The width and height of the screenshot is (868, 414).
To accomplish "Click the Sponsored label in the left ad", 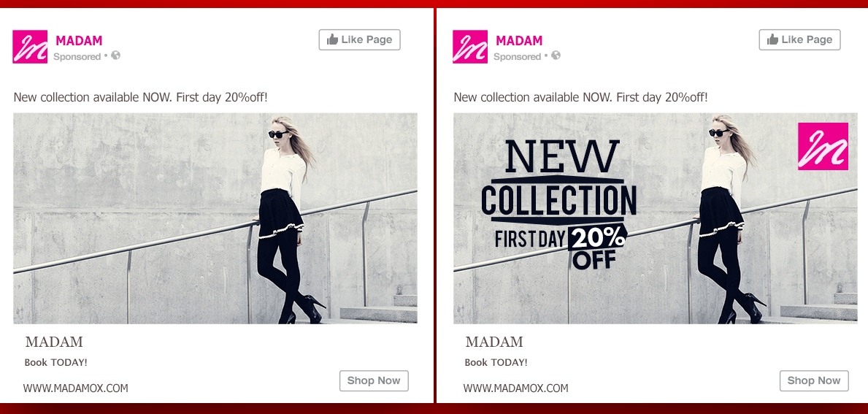I will coord(77,56).
